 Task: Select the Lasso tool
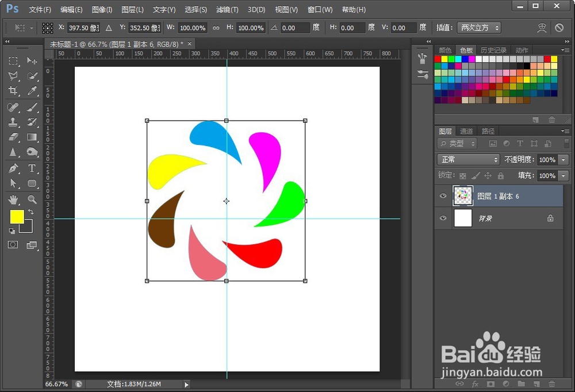point(13,76)
